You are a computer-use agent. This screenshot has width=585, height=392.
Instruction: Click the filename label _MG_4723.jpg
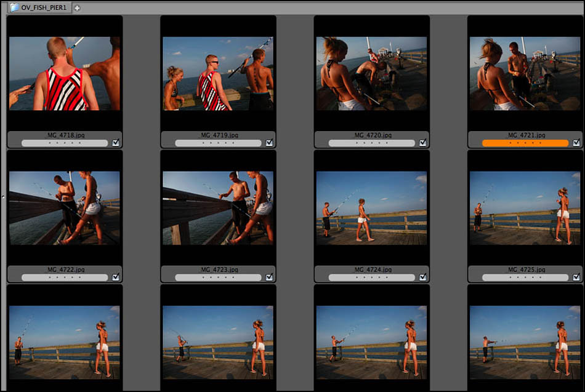(x=219, y=270)
